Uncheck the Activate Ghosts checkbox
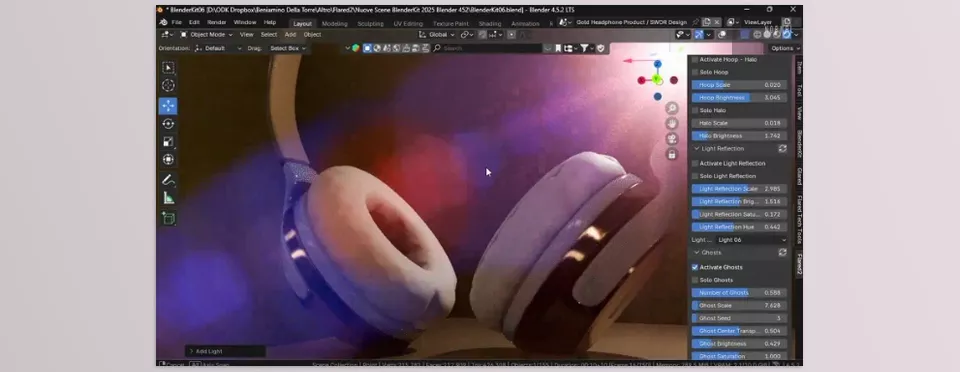This screenshot has width=960, height=372. coord(695,267)
